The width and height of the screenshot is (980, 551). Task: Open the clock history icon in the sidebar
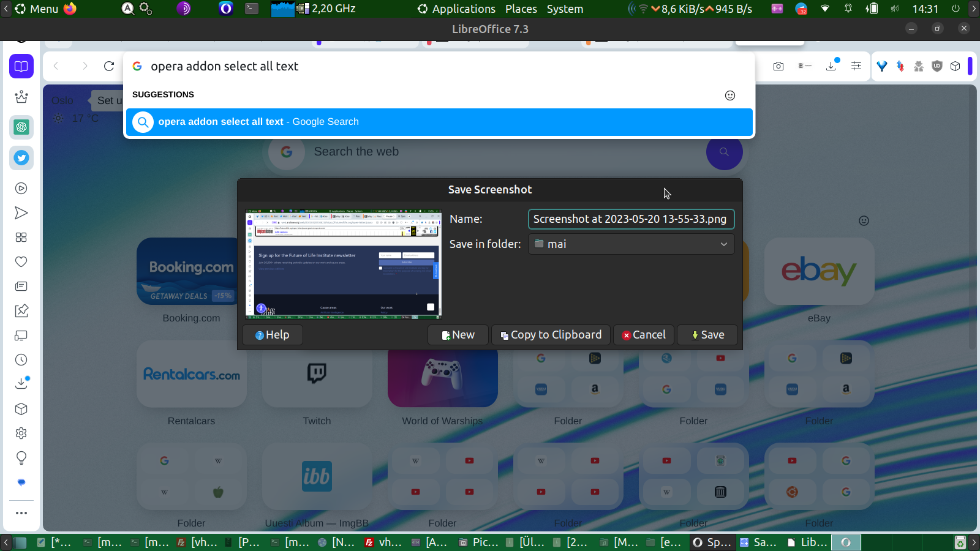[21, 360]
